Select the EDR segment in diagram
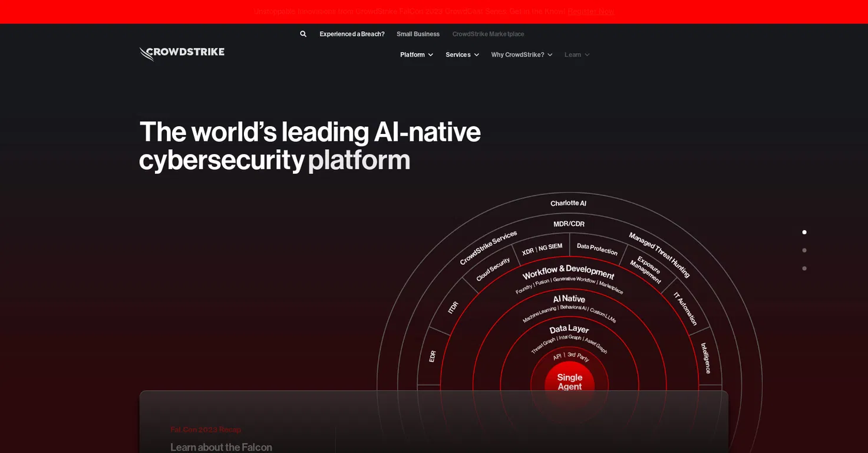The width and height of the screenshot is (868, 453). (433, 356)
